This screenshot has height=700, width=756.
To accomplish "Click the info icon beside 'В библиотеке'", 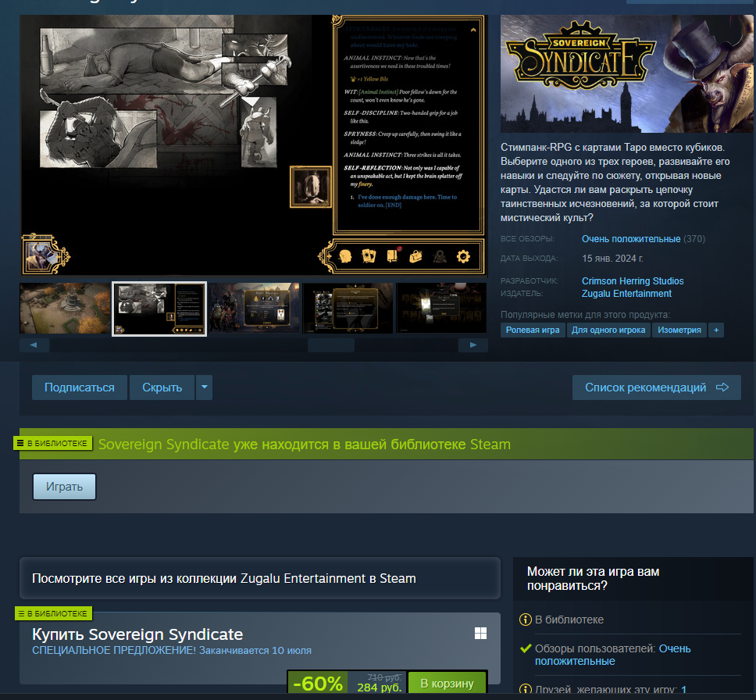I will tap(525, 620).
